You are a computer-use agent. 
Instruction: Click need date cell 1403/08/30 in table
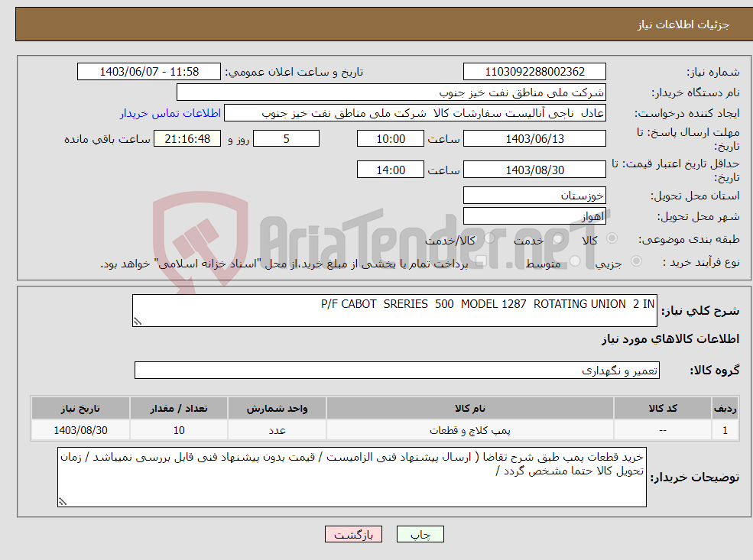(x=80, y=430)
